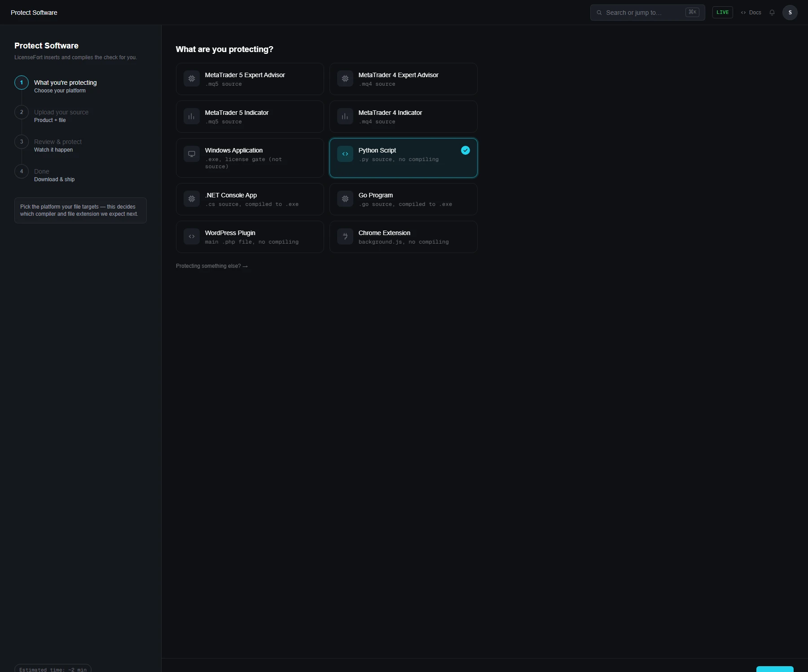The height and width of the screenshot is (672, 808).
Task: Open the "Review & protect" step
Action: tap(58, 142)
